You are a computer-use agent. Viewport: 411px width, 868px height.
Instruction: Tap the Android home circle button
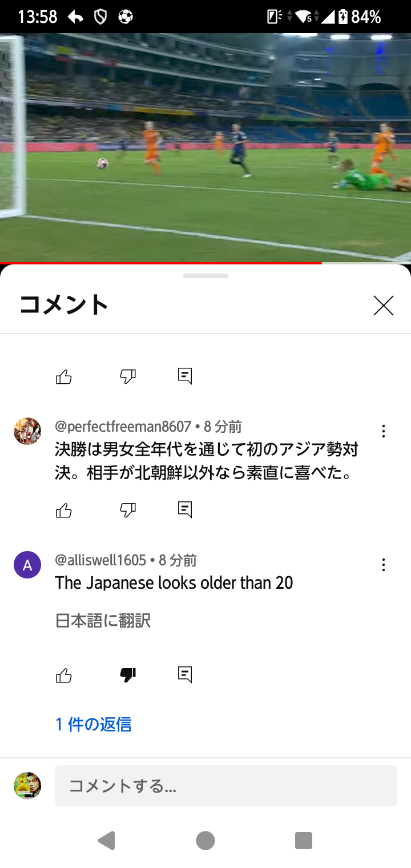pyautogui.click(x=205, y=841)
